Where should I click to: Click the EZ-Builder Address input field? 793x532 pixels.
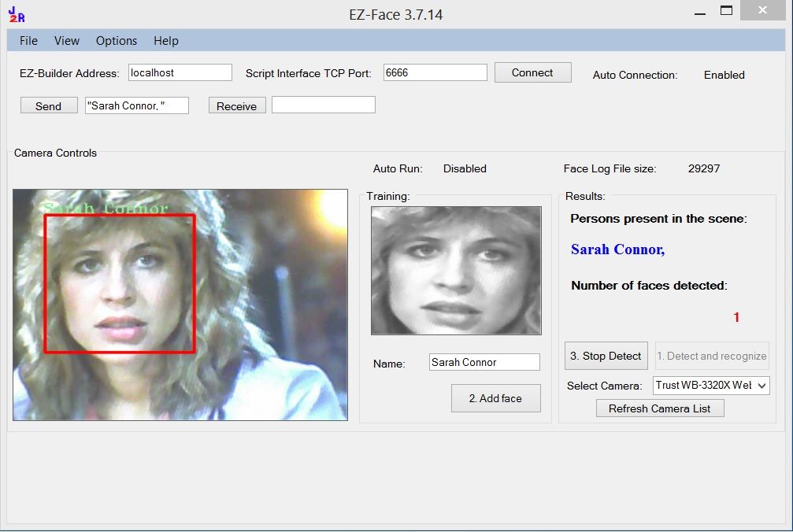pyautogui.click(x=180, y=72)
